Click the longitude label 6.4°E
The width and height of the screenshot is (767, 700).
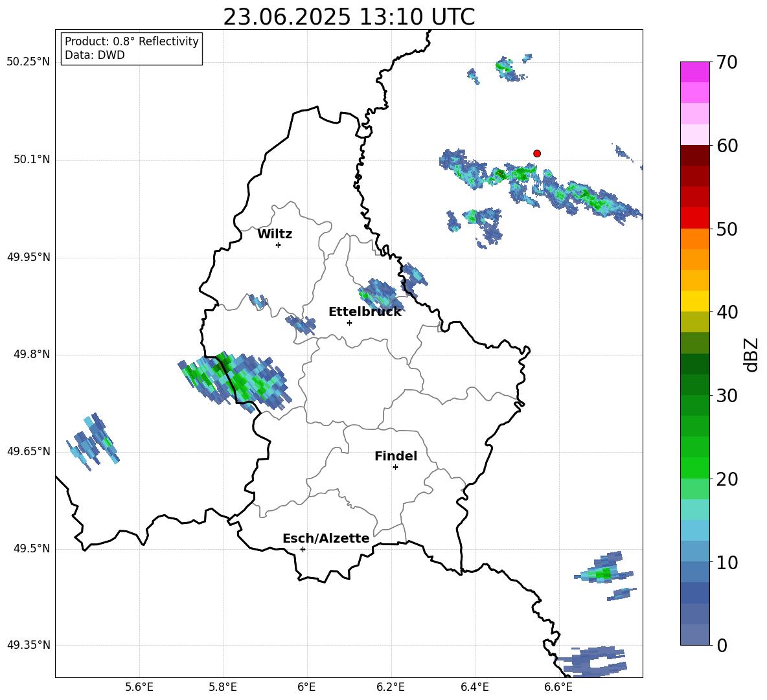point(474,687)
